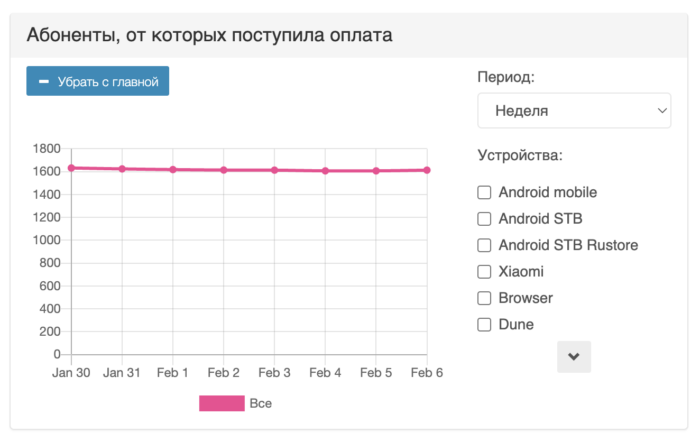700x442 pixels.
Task: Toggle the Все series legend label
Action: pos(260,404)
